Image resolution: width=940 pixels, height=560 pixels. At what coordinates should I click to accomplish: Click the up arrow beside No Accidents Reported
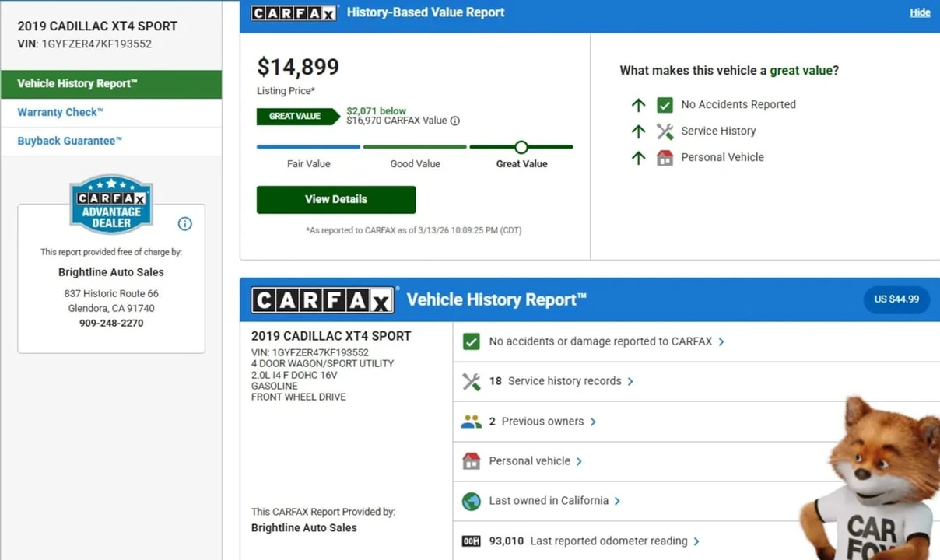click(639, 105)
